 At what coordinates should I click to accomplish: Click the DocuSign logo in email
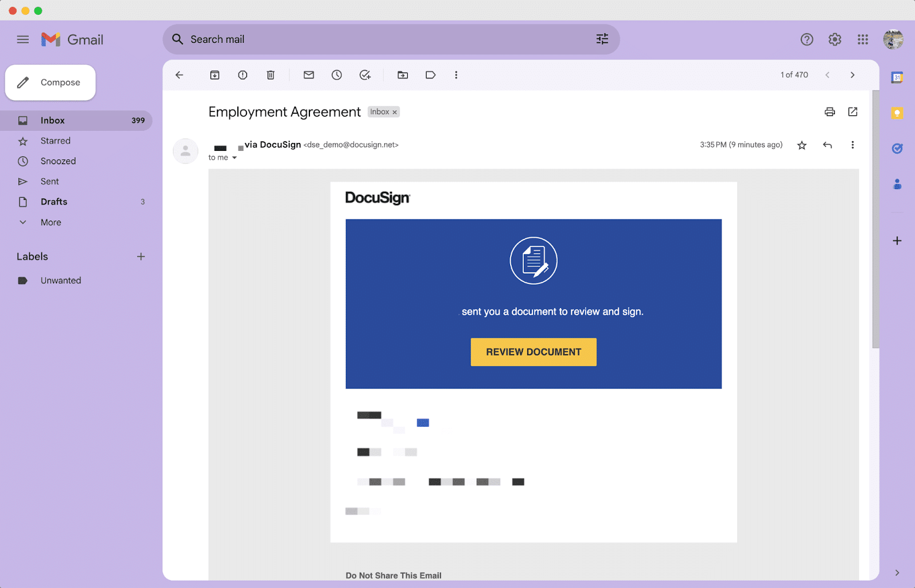[x=377, y=198]
